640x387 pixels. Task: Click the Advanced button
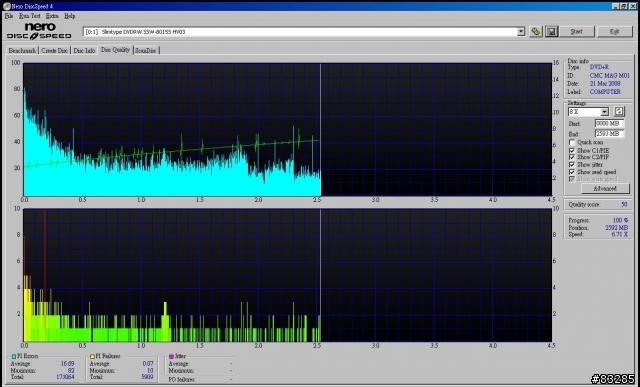(605, 189)
